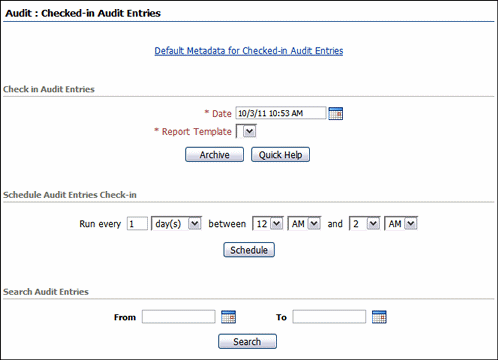This screenshot has height=360, width=498.
Task: Open calendar picker for To date
Action: click(379, 317)
